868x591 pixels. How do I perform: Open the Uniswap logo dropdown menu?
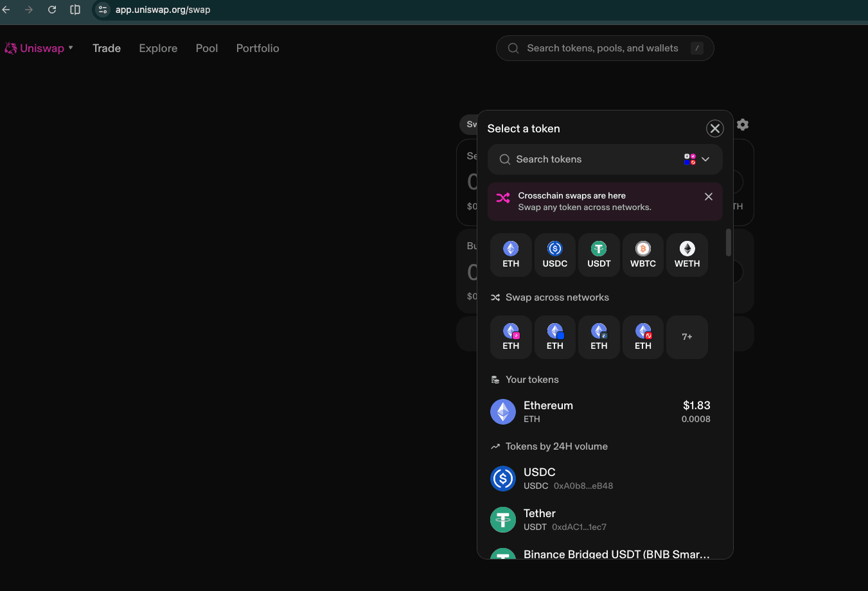tap(39, 48)
